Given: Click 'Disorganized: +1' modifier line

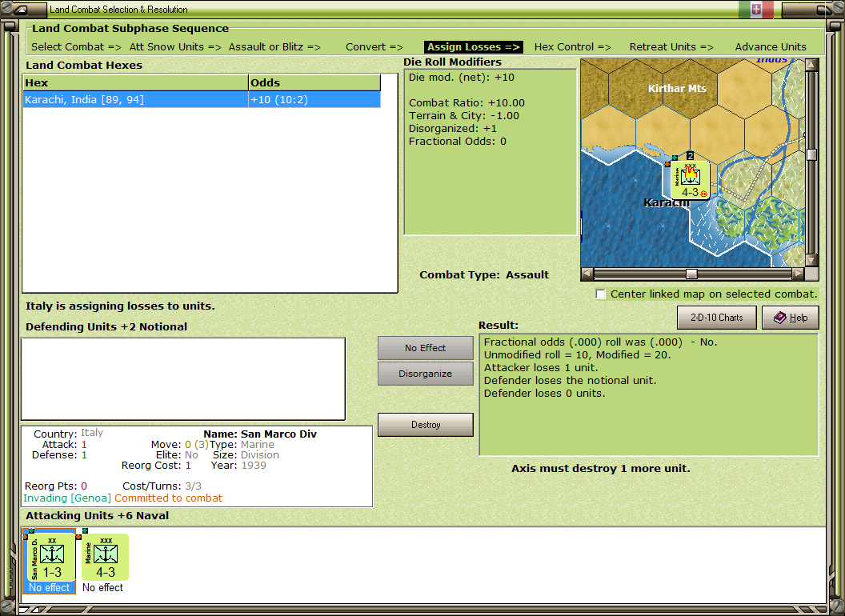Looking at the screenshot, I should [x=453, y=129].
